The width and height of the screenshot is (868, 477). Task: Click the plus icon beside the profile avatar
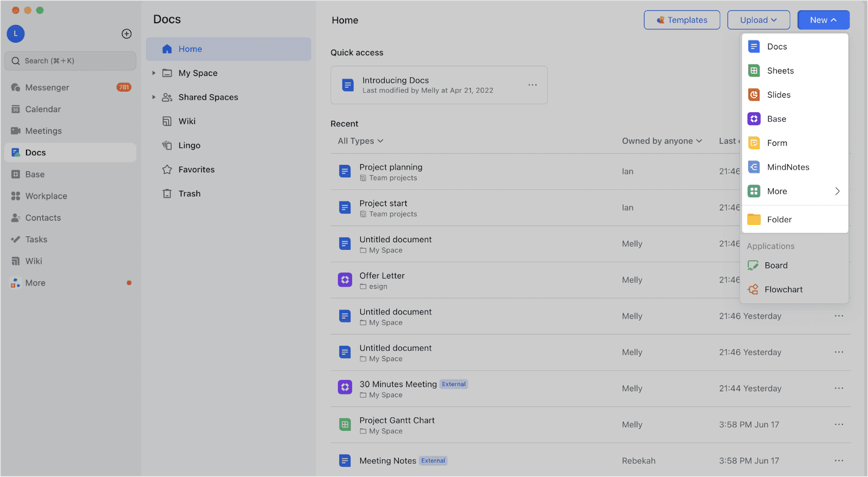pos(126,34)
